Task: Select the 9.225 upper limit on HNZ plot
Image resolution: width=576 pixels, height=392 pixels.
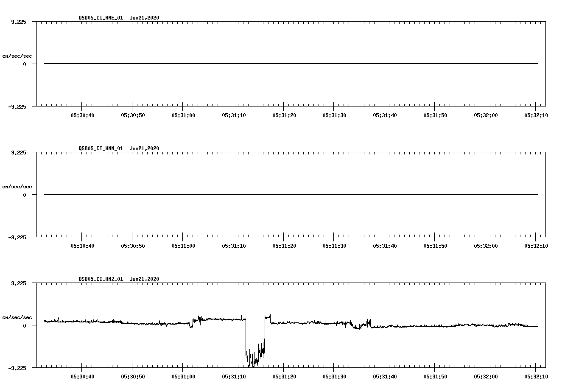Action: 19,283
